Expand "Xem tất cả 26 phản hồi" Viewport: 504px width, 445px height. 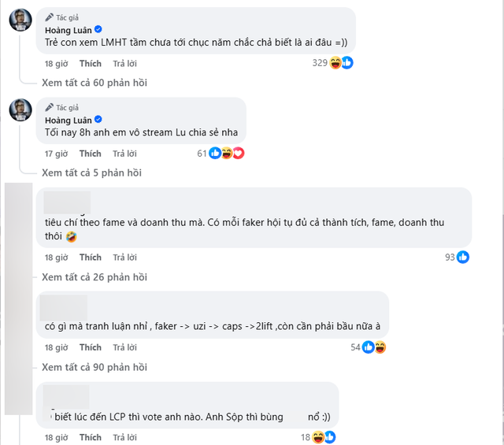[94, 276]
